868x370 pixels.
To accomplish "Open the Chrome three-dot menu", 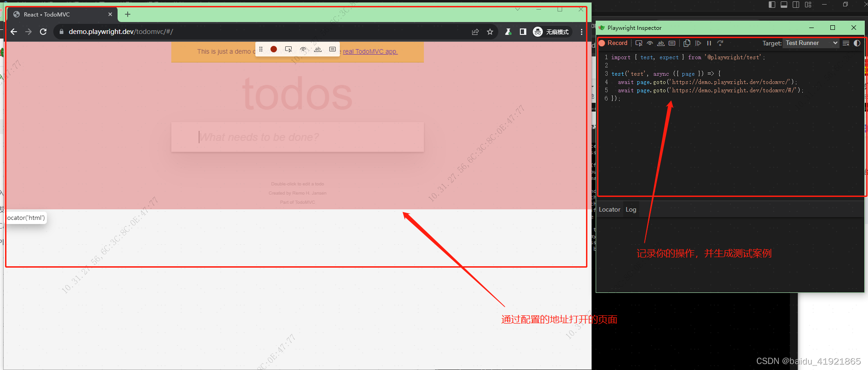I will point(581,32).
